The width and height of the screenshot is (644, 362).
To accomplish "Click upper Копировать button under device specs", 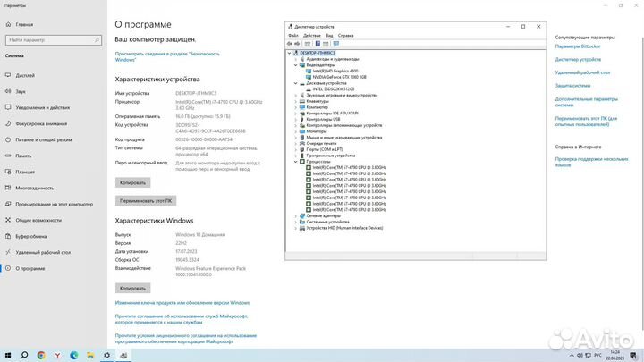I will coord(132,182).
